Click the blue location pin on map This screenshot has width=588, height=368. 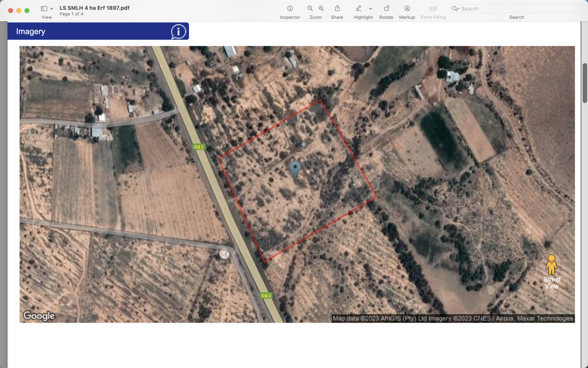click(x=295, y=169)
